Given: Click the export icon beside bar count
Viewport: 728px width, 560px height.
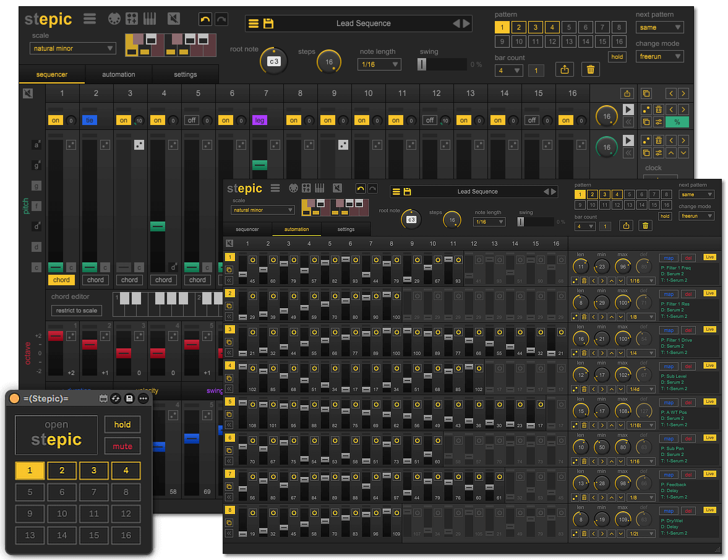Looking at the screenshot, I should (564, 69).
